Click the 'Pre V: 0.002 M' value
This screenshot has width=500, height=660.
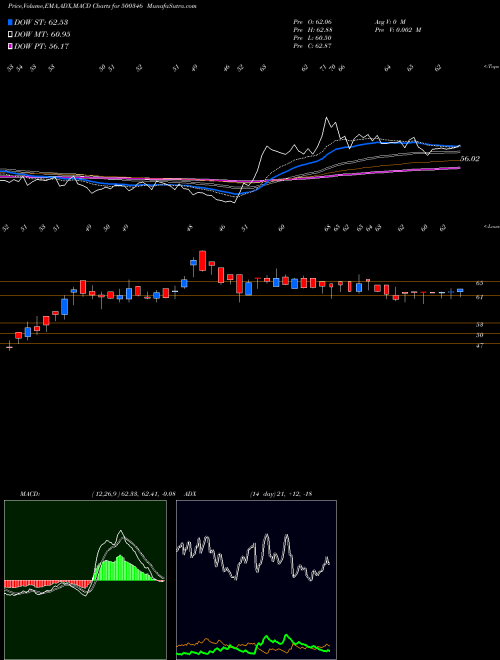coord(397,29)
